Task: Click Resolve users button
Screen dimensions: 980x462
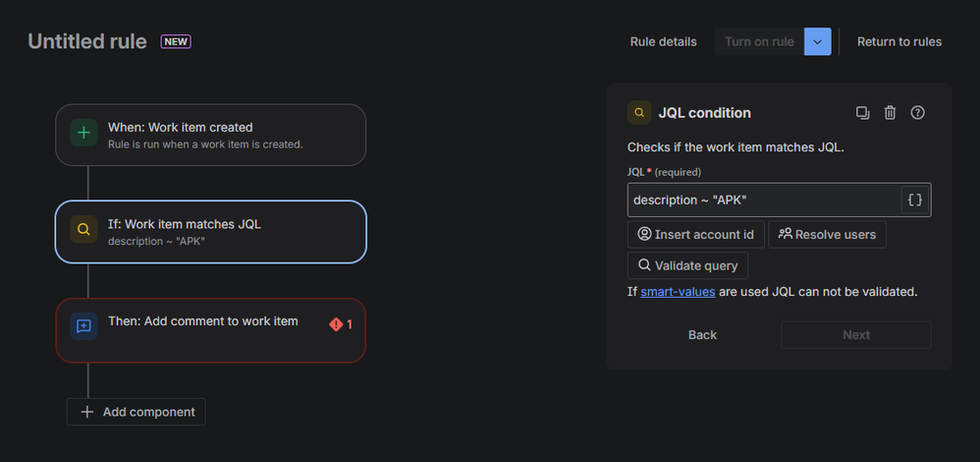Action: pyautogui.click(x=827, y=234)
